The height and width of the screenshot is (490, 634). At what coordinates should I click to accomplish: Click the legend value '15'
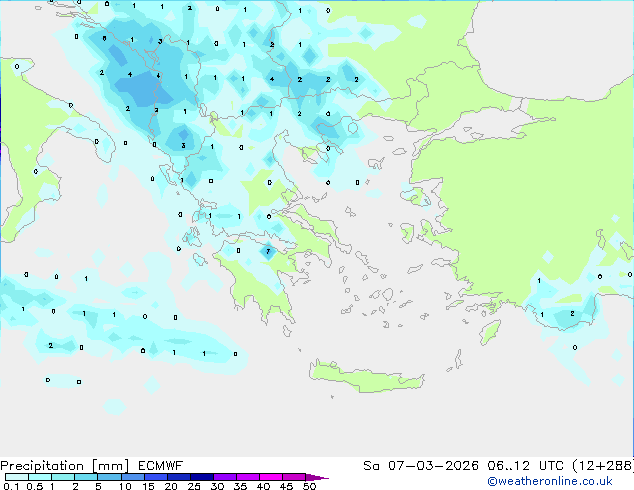click(148, 486)
